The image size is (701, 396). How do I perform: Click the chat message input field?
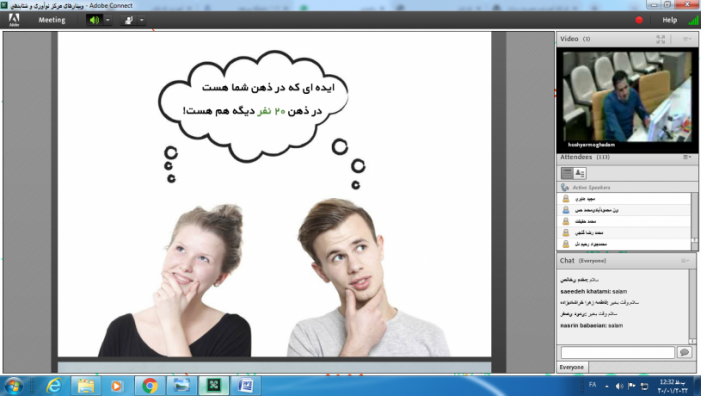click(617, 352)
